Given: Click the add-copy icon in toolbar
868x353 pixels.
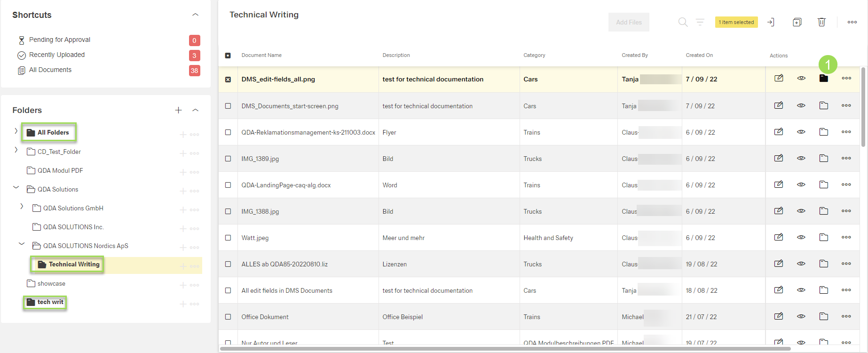Looking at the screenshot, I should point(797,22).
